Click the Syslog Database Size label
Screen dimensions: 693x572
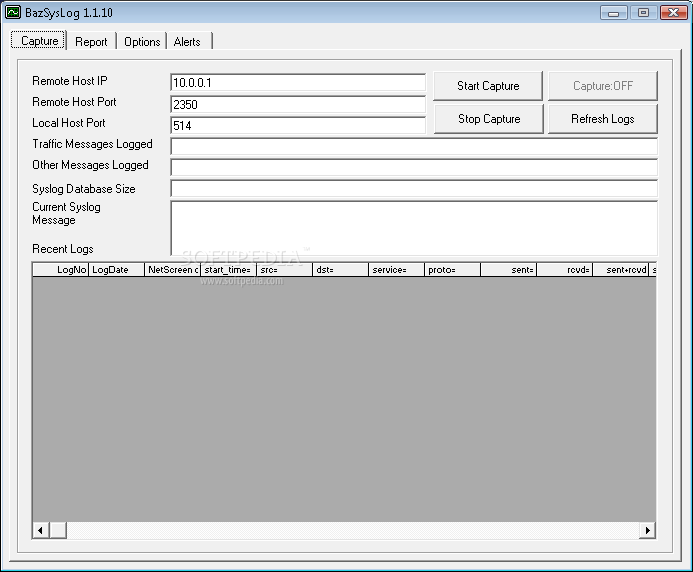84,189
